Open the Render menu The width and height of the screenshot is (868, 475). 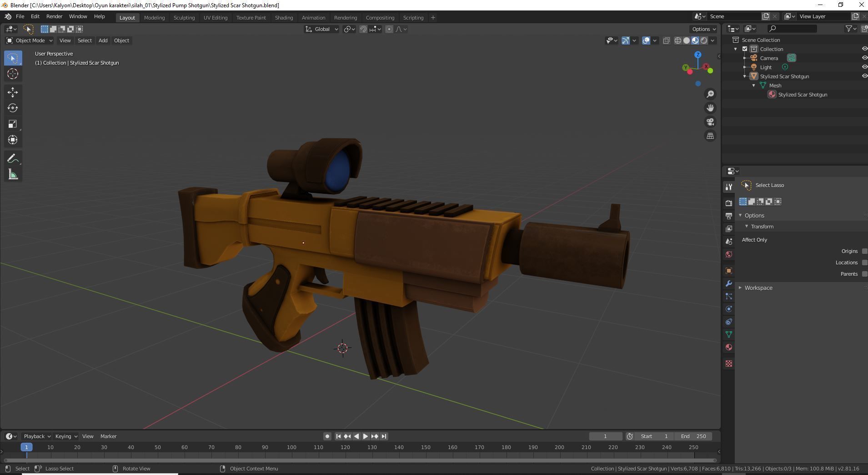point(54,16)
